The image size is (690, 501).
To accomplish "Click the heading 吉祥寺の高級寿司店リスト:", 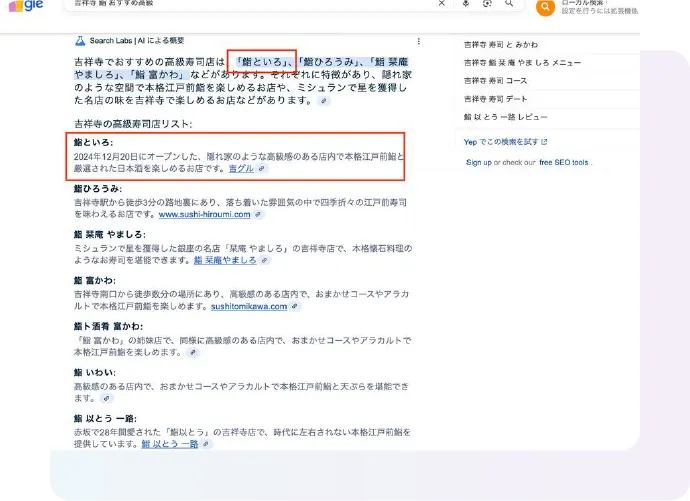I will pyautogui.click(x=133, y=124).
